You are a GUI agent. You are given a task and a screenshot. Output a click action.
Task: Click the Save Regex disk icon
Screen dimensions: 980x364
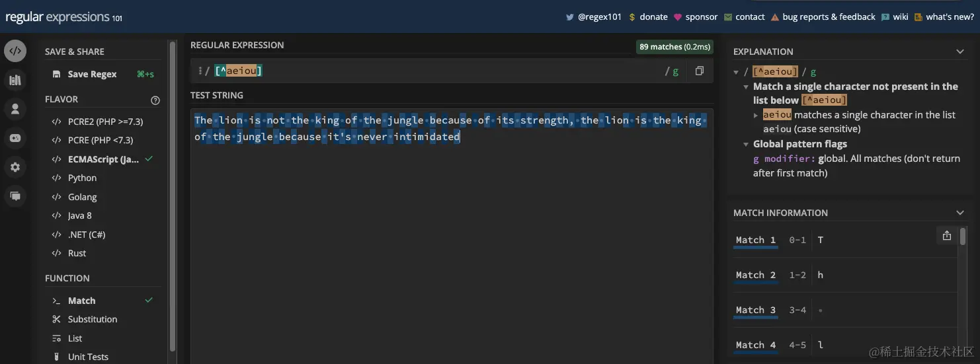pyautogui.click(x=57, y=74)
